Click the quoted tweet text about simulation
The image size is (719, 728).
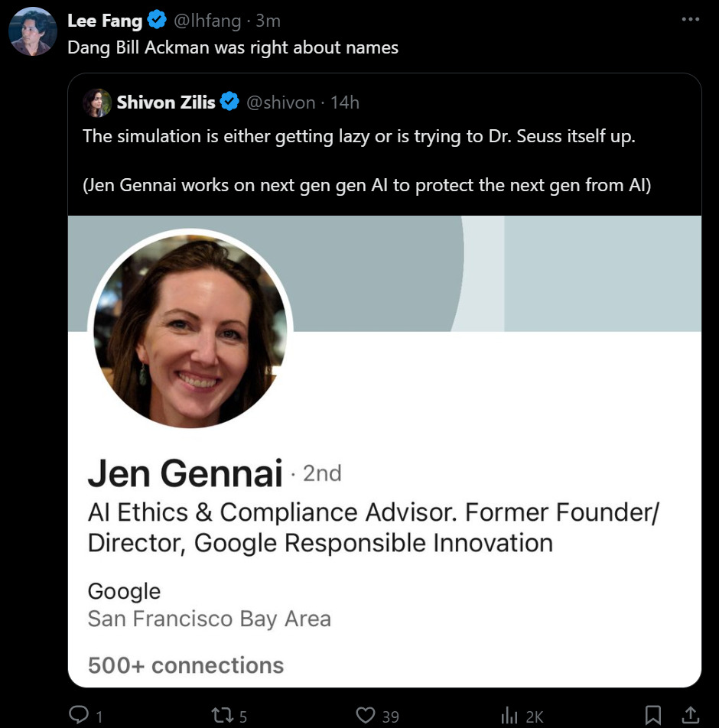359,138
